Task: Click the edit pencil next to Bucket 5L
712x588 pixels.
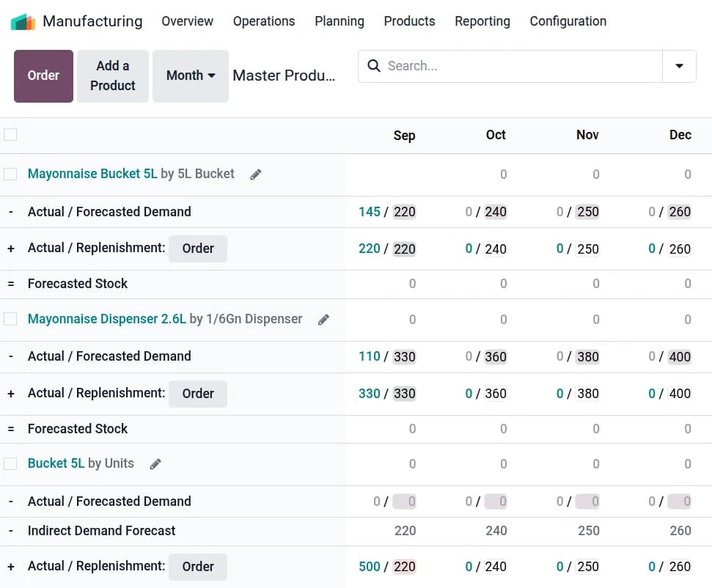Action: pos(155,464)
